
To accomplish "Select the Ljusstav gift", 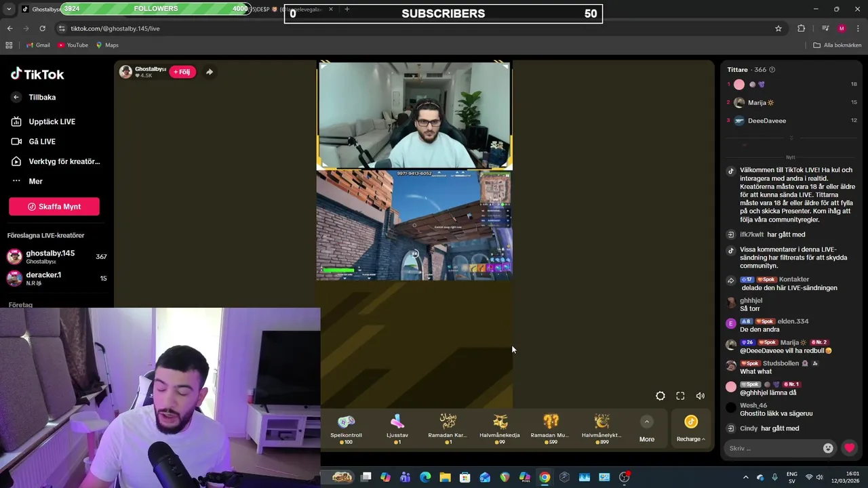I will (397, 429).
